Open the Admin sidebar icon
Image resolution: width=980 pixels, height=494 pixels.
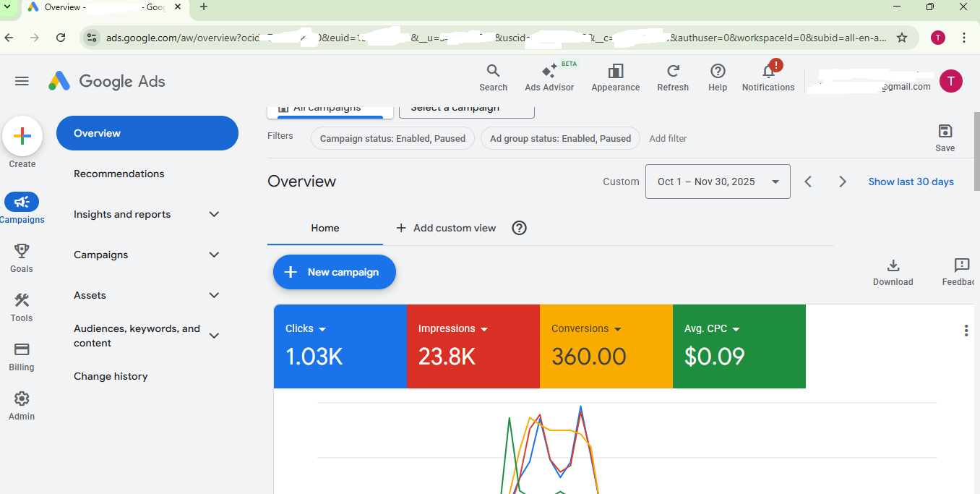pyautogui.click(x=21, y=404)
